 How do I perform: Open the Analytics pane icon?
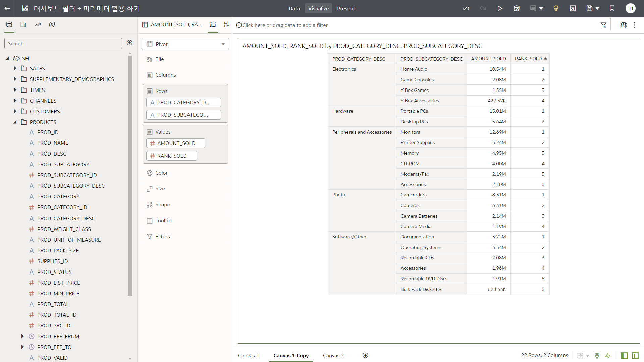(38, 24)
